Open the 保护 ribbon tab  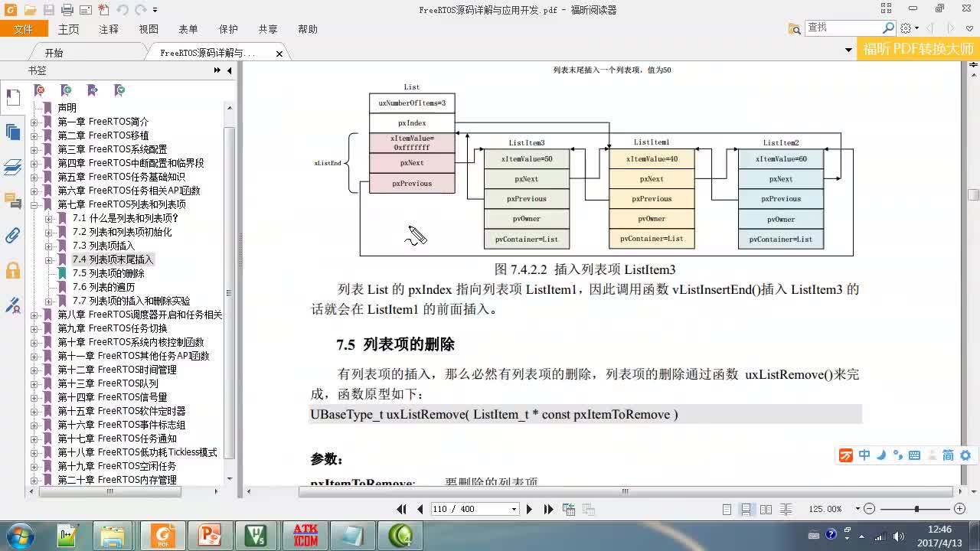click(x=228, y=29)
